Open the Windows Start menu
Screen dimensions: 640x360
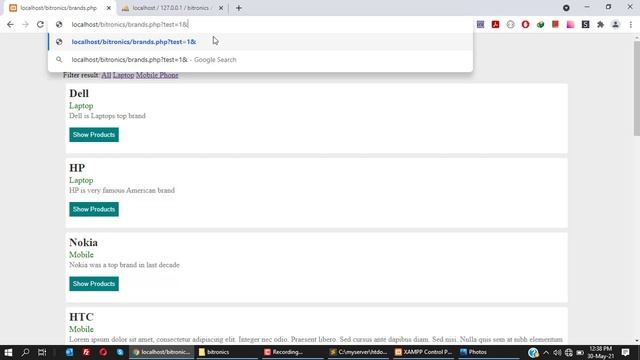8,352
